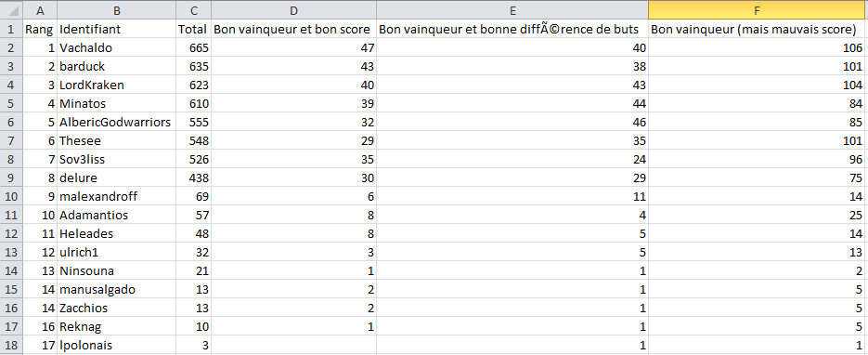Click cell with 'malexandroff'

(x=116, y=197)
